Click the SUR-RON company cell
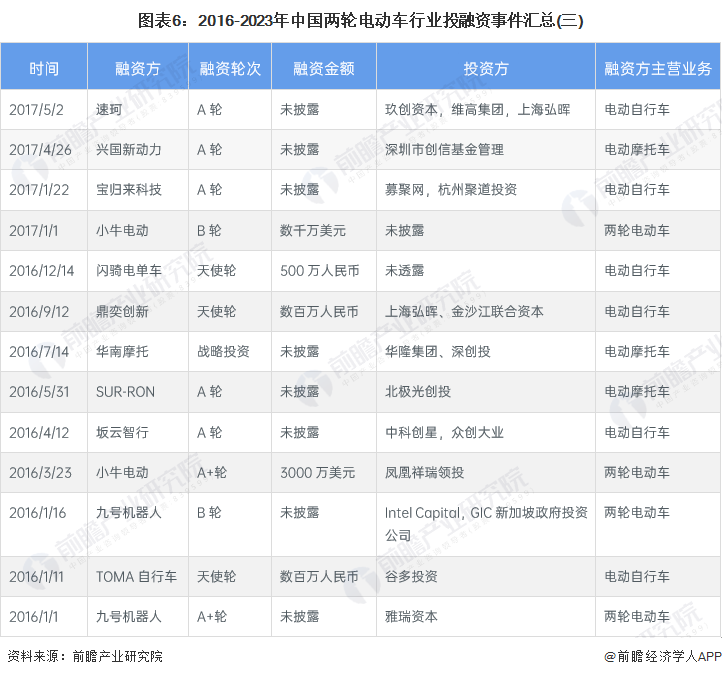Screen dimensions: 722x677 [125, 392]
